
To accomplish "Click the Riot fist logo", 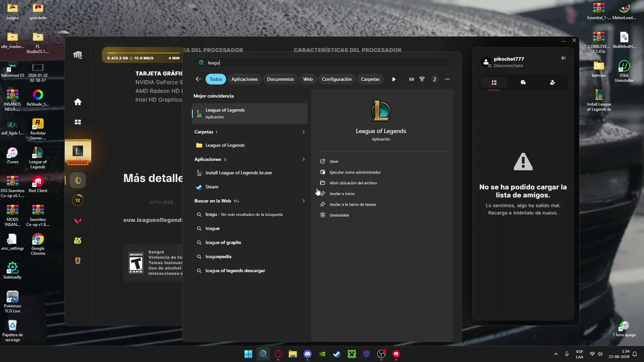I will (x=77, y=55).
